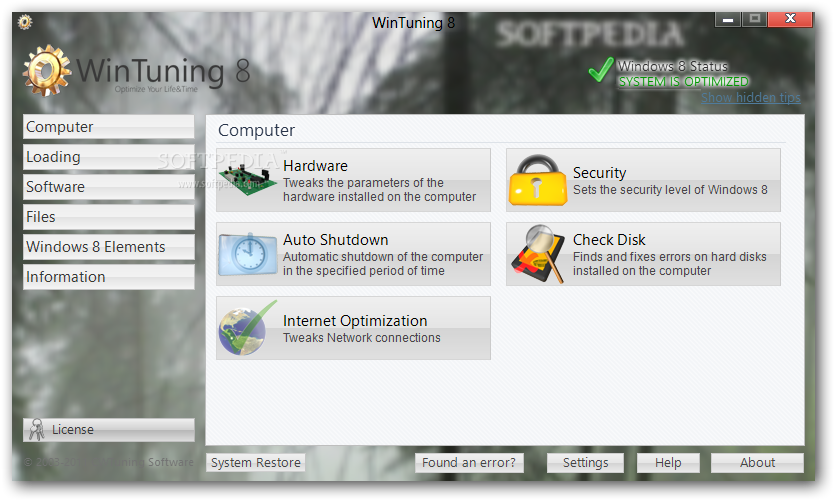Maximize the WinTuning 8 window
Screen dimensions: 835x501
(755, 19)
